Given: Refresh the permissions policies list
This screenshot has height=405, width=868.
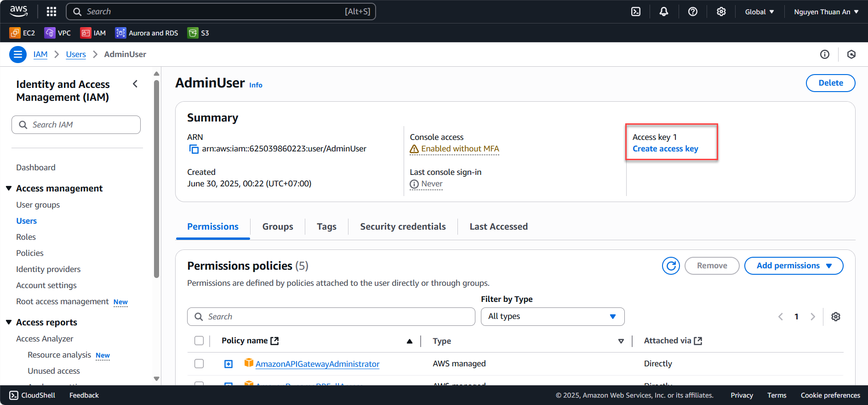Looking at the screenshot, I should click(671, 266).
